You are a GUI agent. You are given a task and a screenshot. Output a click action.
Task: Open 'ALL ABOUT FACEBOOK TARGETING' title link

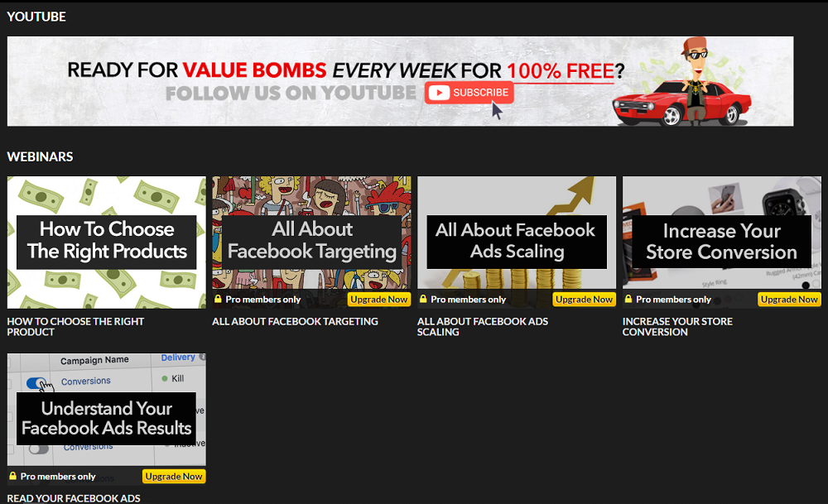coord(295,321)
